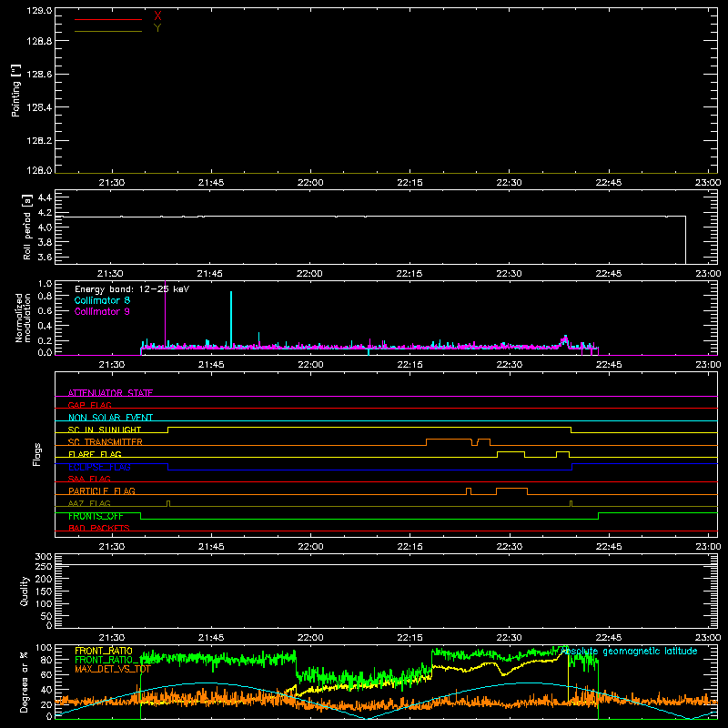Click the 22:00 tick below Pointing plot

[x=310, y=183]
